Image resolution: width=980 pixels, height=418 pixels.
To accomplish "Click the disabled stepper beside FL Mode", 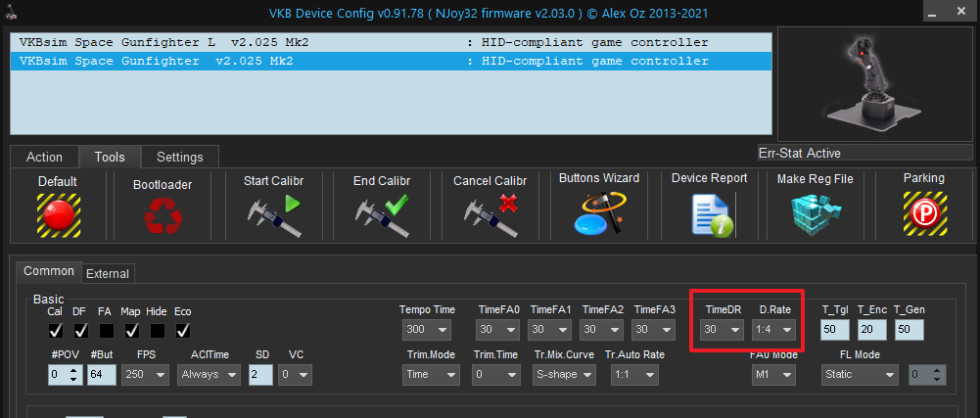I will coord(927,374).
